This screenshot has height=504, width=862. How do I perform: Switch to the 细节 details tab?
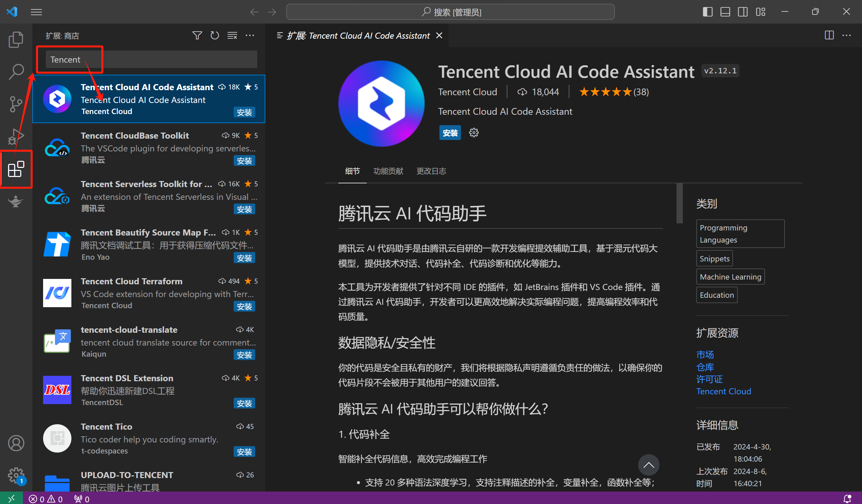(x=352, y=171)
